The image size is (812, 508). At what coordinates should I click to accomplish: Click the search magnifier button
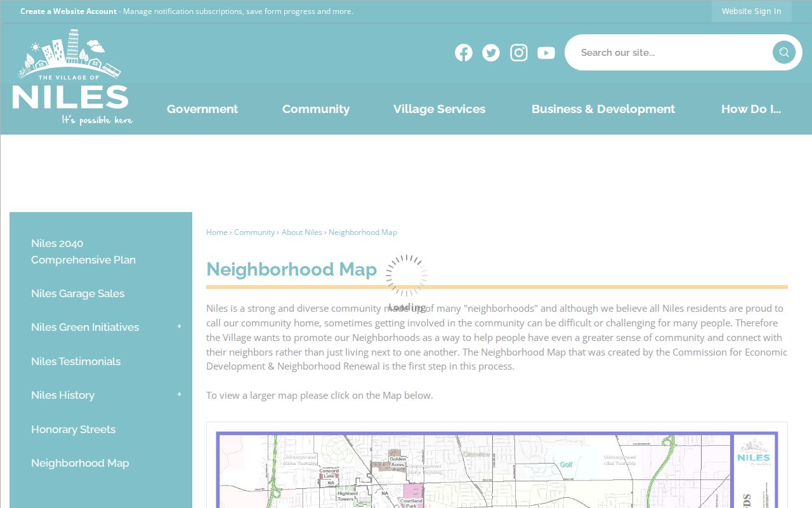(784, 52)
